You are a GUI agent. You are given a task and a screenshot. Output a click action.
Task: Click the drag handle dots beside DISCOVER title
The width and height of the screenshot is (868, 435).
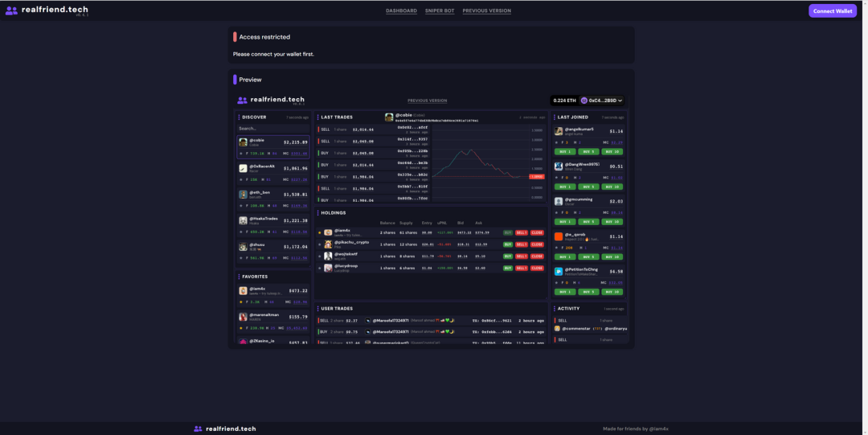239,117
